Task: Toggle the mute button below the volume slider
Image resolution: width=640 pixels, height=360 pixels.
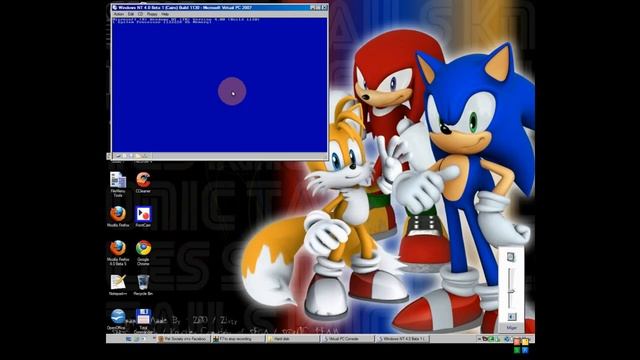Action: coord(511,317)
